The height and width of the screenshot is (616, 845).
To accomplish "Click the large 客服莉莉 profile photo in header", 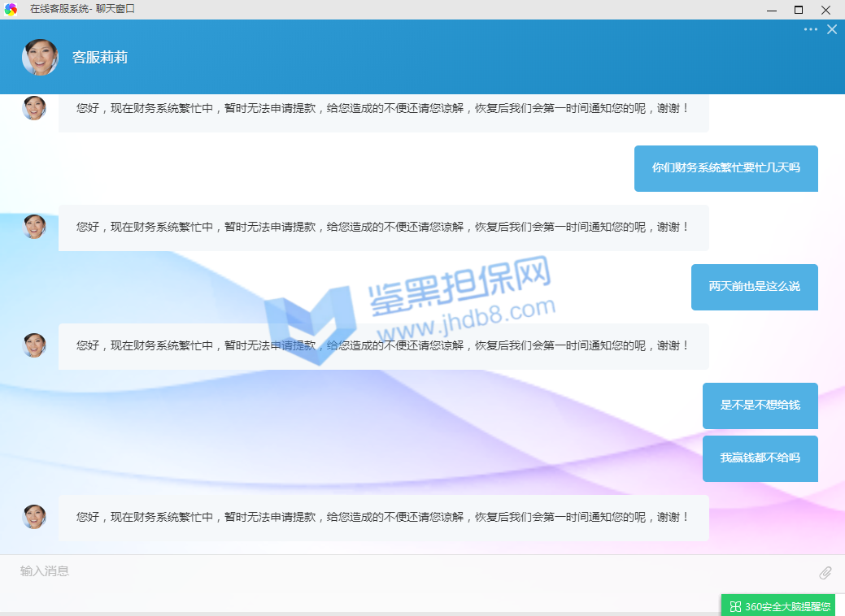I will (40, 58).
